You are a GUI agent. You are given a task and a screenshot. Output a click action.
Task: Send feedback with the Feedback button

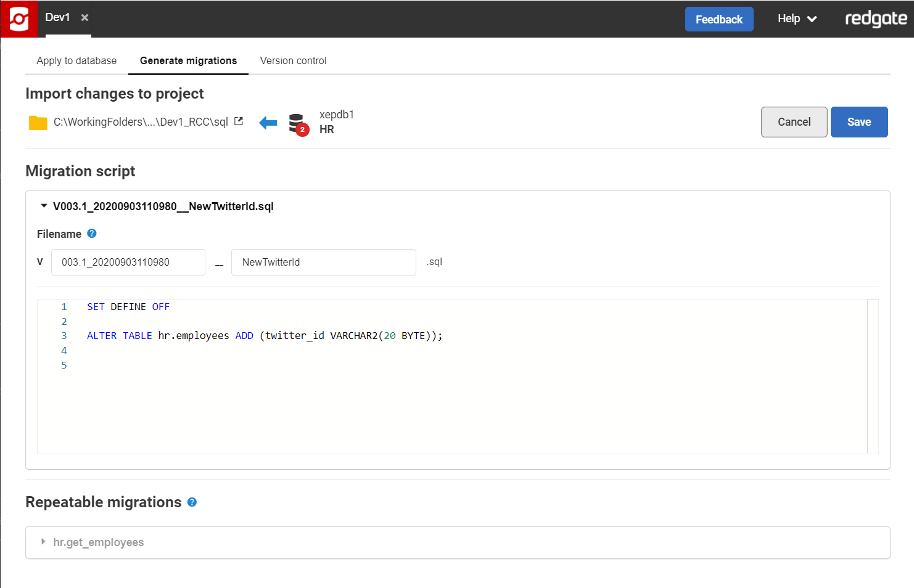coord(718,19)
